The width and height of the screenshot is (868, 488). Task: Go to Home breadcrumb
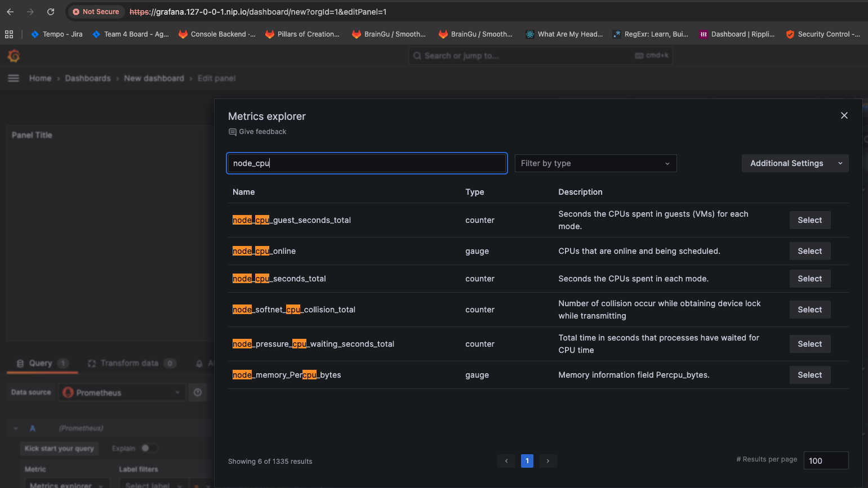40,78
